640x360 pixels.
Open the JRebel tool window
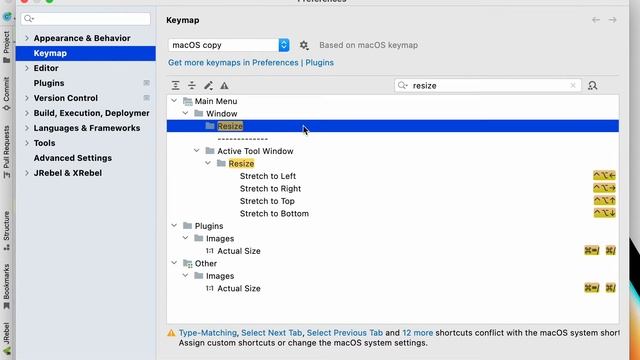pos(7,338)
